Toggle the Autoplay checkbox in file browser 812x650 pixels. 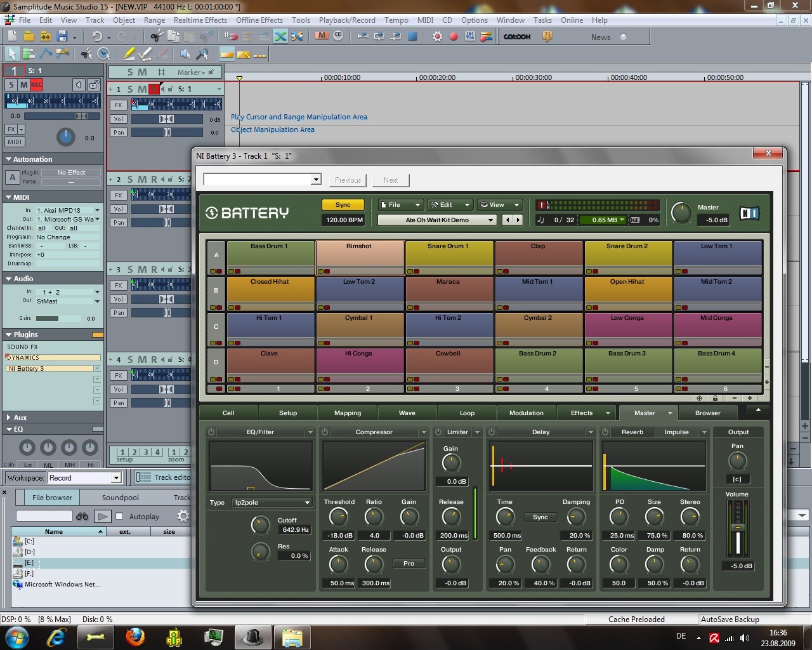click(x=119, y=516)
